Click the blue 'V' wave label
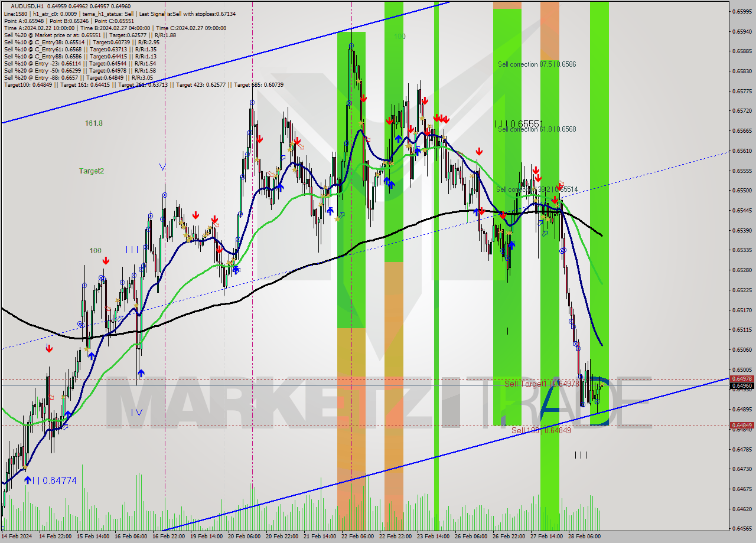The image size is (756, 543). pyautogui.click(x=162, y=167)
